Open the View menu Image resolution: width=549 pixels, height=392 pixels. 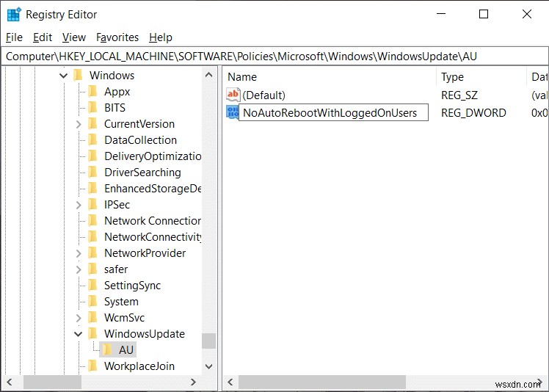click(74, 37)
